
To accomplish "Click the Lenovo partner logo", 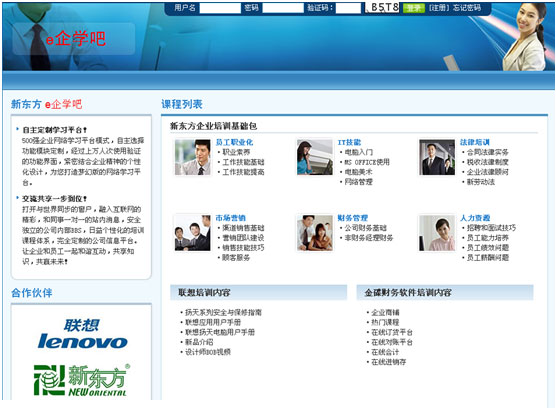I will point(82,334).
